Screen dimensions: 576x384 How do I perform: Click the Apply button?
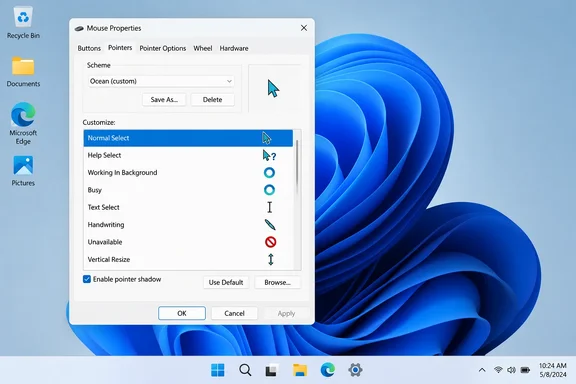click(286, 313)
